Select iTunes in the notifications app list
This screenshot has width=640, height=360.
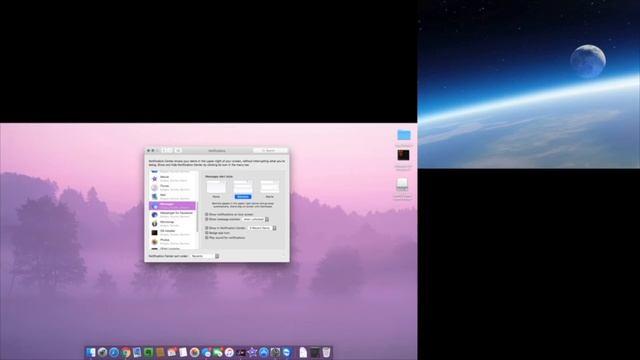click(x=173, y=188)
